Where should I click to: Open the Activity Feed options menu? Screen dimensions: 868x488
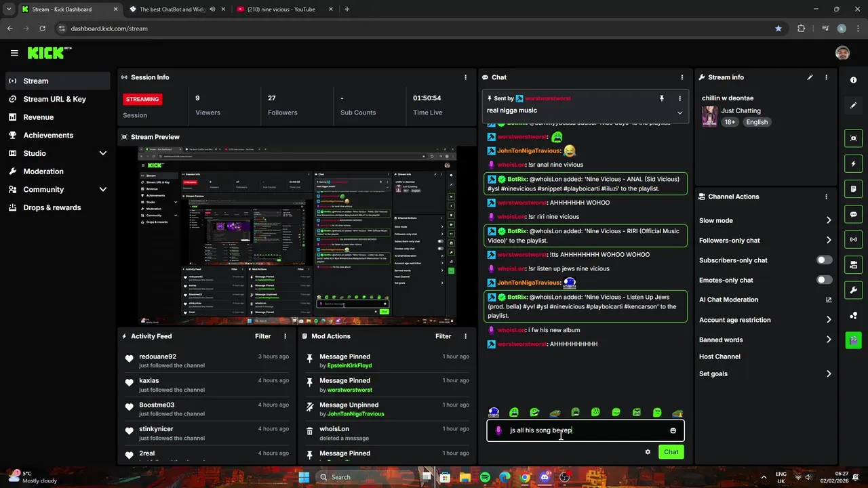[x=285, y=336]
